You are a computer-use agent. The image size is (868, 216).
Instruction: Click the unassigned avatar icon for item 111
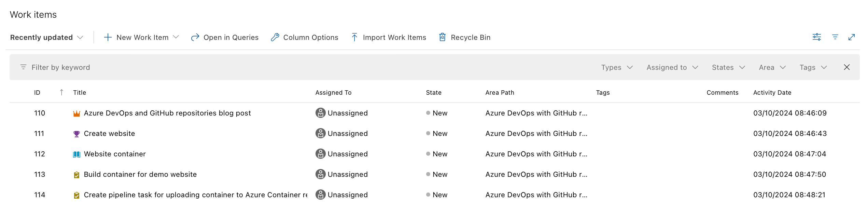320,134
